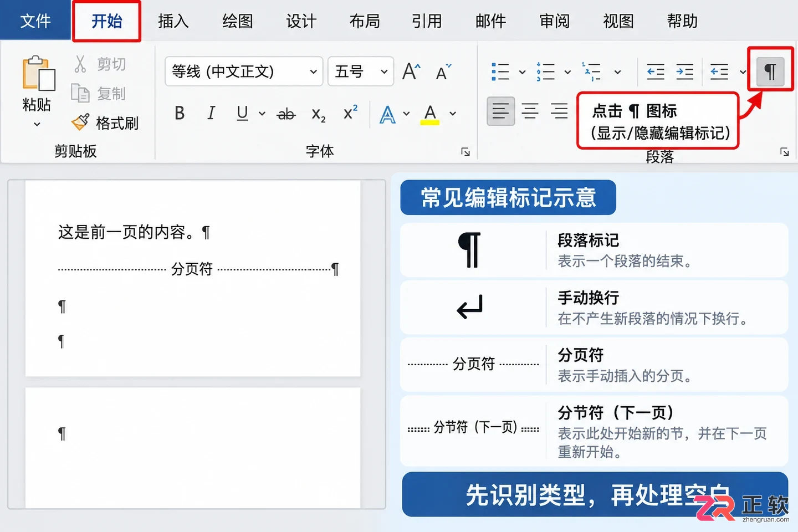Switch to the 引用 (References) tab

click(427, 21)
